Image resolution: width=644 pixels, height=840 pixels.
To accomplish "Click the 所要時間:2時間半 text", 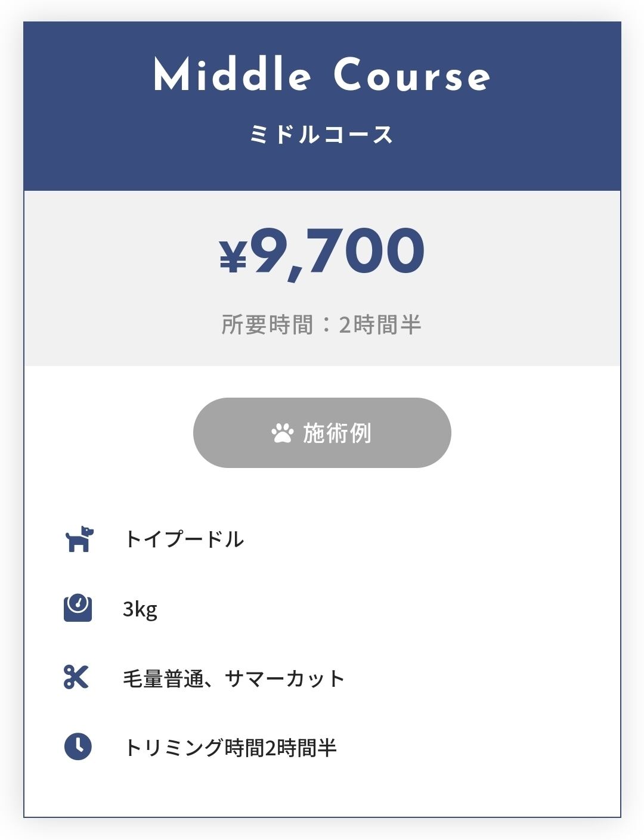I will 322,325.
